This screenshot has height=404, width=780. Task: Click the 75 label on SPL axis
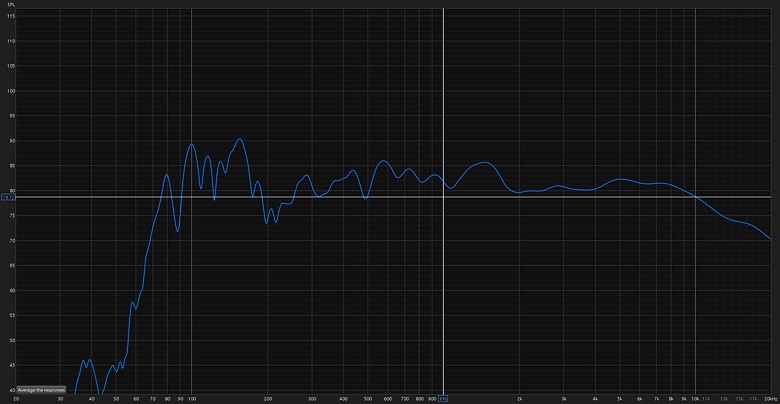coord(12,215)
